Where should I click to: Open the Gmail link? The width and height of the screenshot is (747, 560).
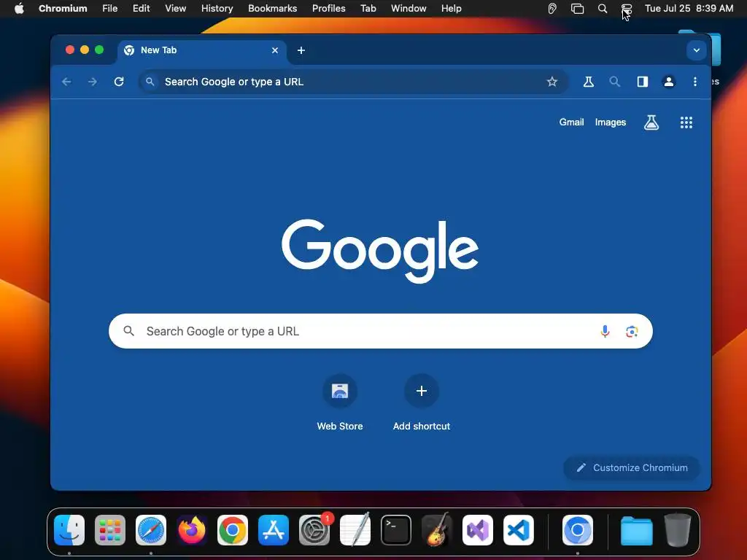[x=571, y=122]
